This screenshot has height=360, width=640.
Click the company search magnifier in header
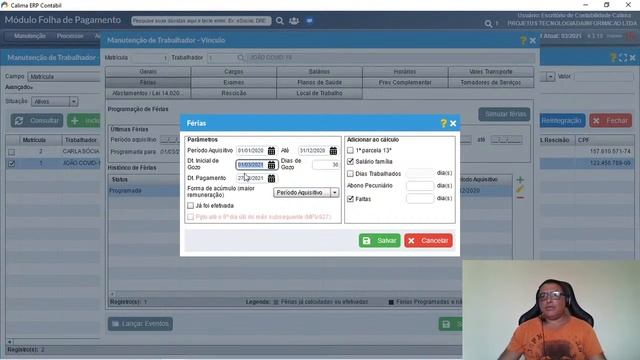pos(488,24)
